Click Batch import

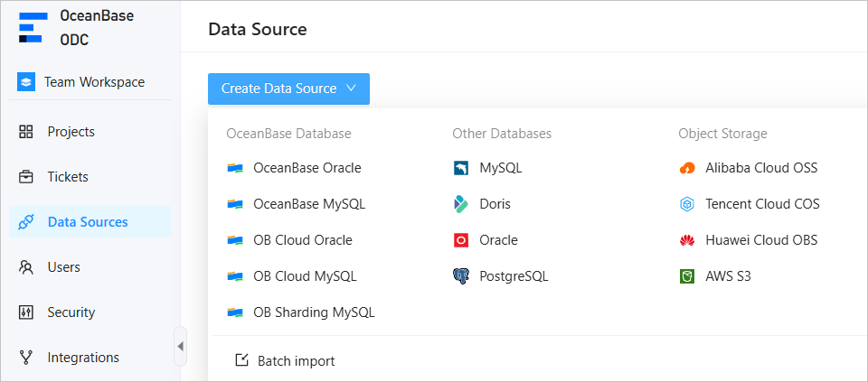(295, 361)
